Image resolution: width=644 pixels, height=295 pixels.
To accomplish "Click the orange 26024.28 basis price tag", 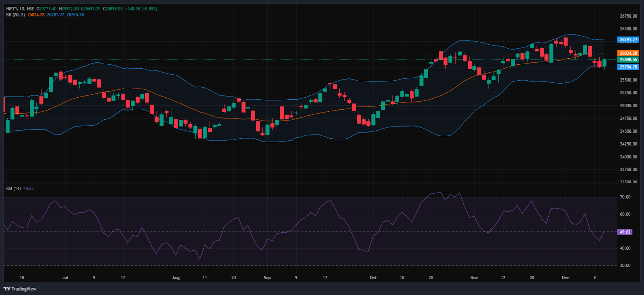I will click(x=628, y=53).
